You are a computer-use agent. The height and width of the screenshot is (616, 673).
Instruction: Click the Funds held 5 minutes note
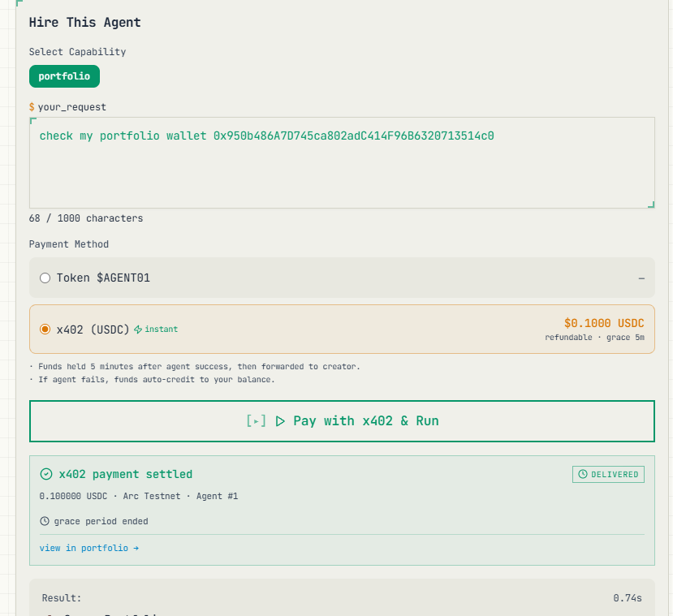195,366
